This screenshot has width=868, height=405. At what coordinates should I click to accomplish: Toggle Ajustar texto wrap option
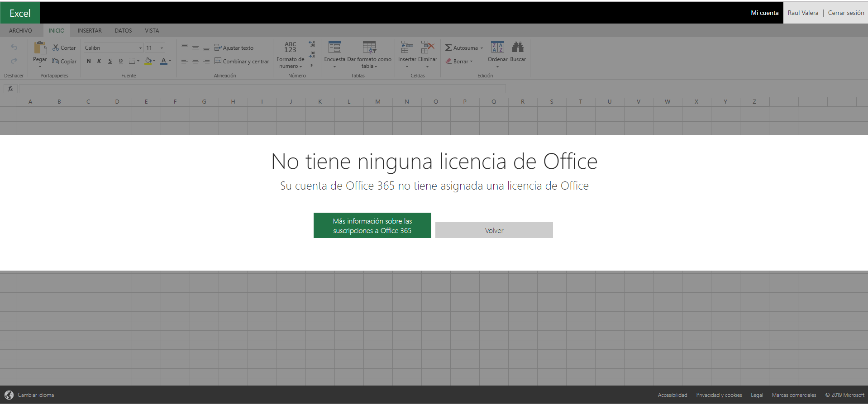click(234, 48)
